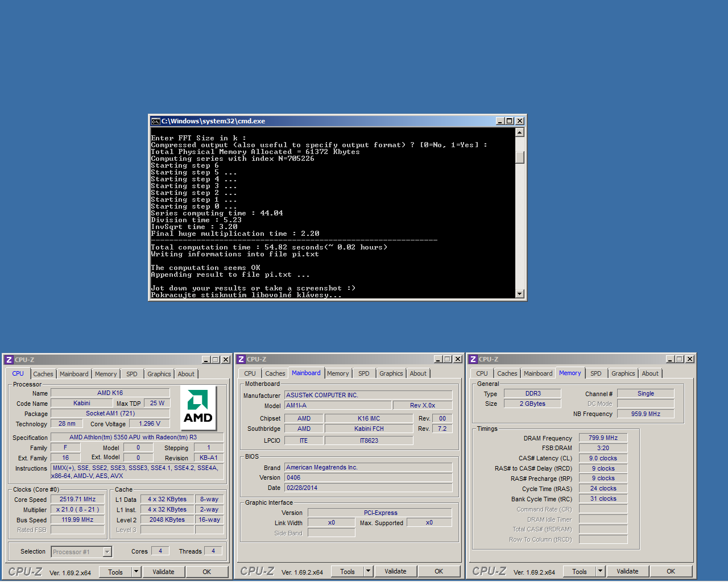The image size is (728, 582).
Task: Click OK in the Mainboard window
Action: point(439,571)
